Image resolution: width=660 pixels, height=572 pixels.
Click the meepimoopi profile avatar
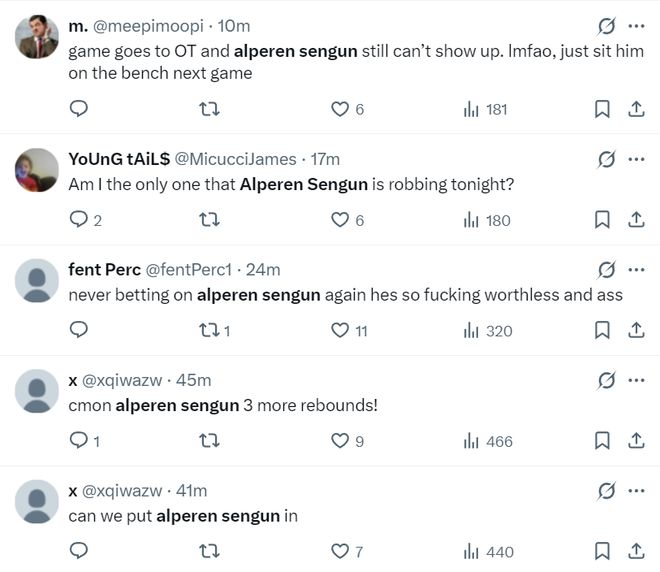37,38
